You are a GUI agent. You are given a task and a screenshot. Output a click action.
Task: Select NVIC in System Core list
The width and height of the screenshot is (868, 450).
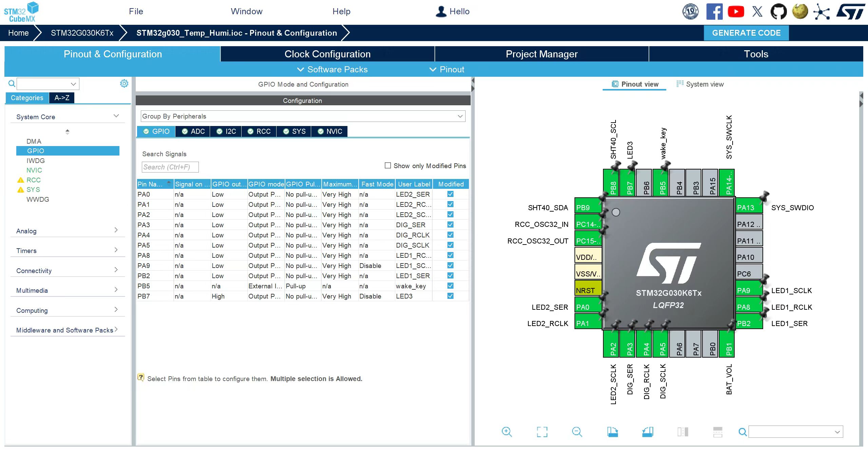34,170
